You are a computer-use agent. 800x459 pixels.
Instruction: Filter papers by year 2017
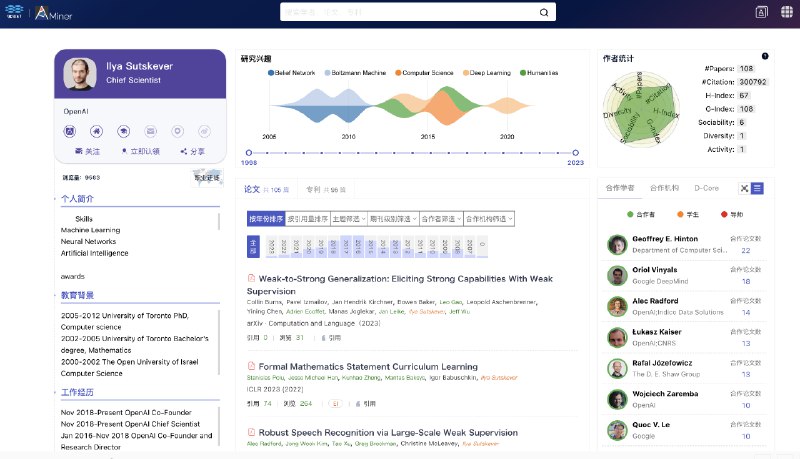345,246
